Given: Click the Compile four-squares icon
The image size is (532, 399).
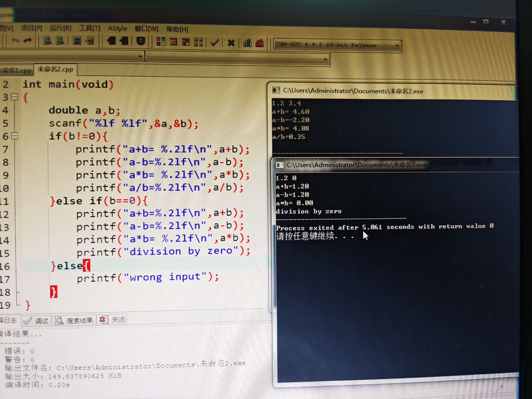Looking at the screenshot, I should pyautogui.click(x=161, y=42).
